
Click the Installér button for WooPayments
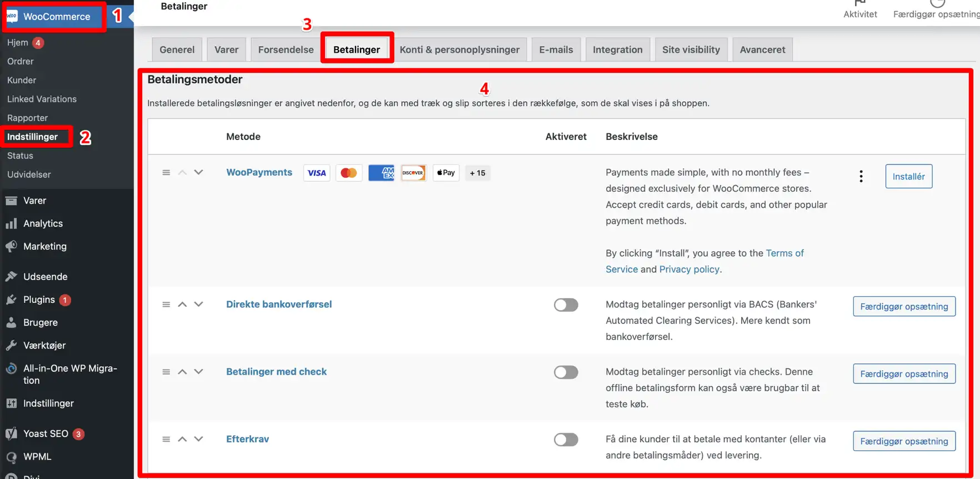(x=908, y=177)
